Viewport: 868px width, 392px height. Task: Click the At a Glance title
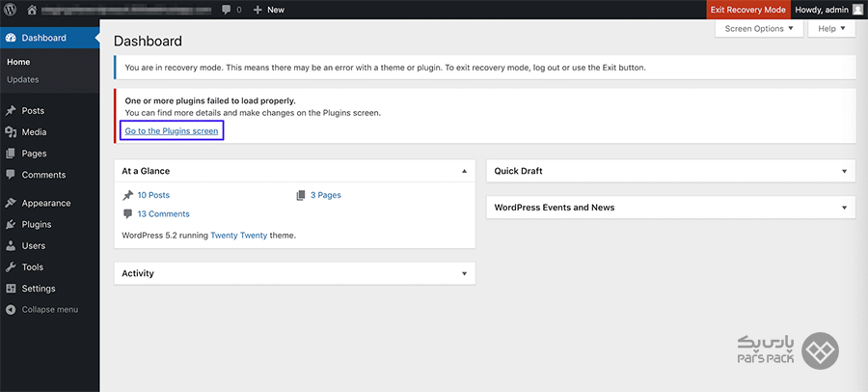[x=146, y=171]
